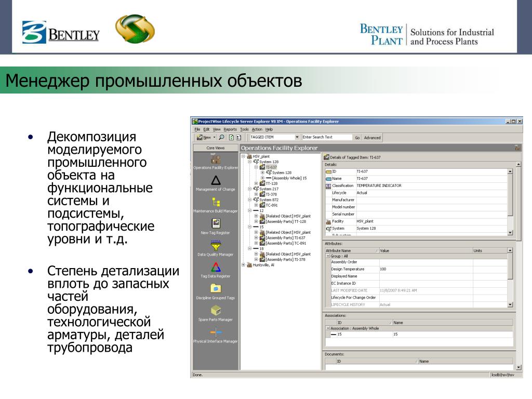
Task: Open the New Tag Register icon
Action: (216, 223)
